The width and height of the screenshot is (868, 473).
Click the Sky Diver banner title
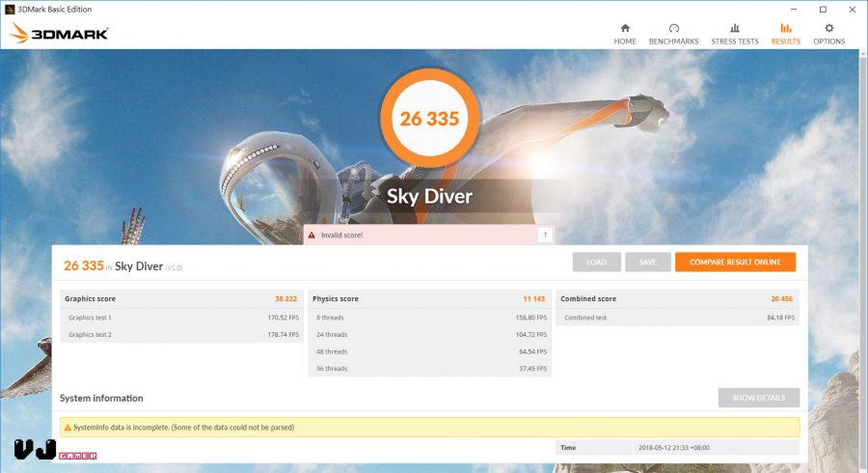pos(429,196)
